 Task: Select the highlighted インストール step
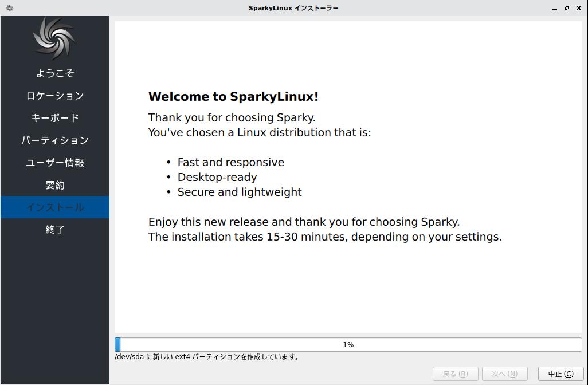[55, 207]
